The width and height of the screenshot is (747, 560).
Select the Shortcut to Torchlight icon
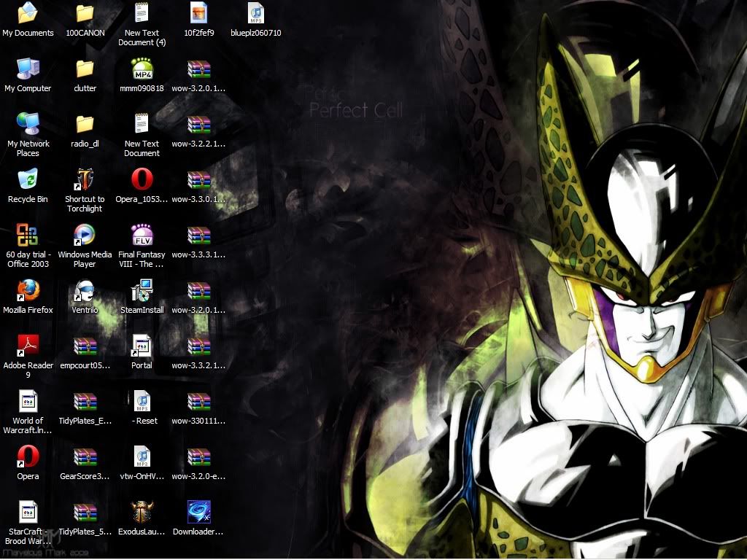[85, 179]
